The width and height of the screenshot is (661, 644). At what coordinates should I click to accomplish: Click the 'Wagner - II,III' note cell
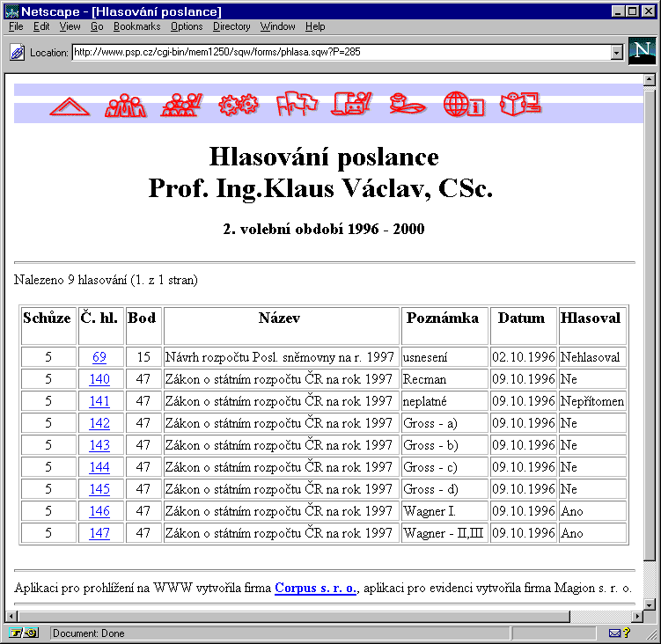click(444, 533)
